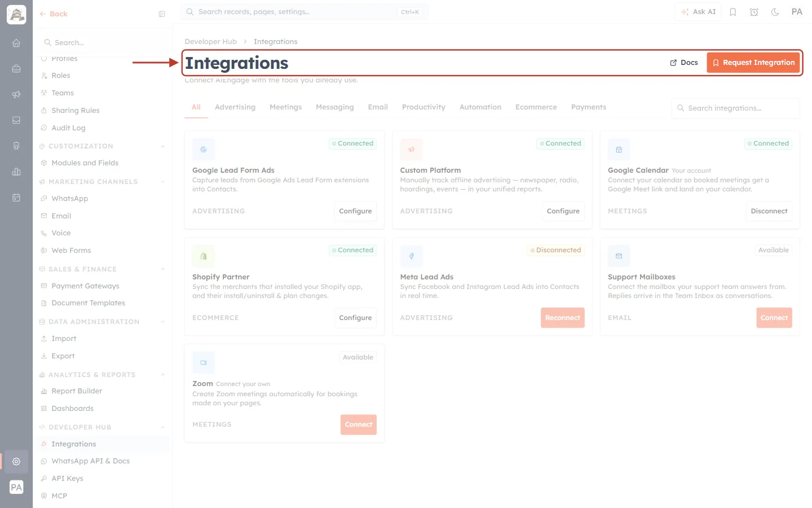The width and height of the screenshot is (812, 508).
Task: Click Developer Hub breadcrumb
Action: tap(211, 42)
